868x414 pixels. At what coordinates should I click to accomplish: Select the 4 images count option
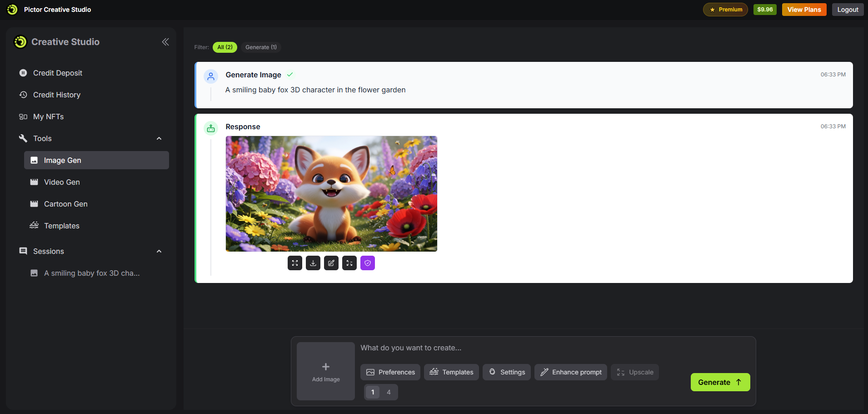pos(389,392)
